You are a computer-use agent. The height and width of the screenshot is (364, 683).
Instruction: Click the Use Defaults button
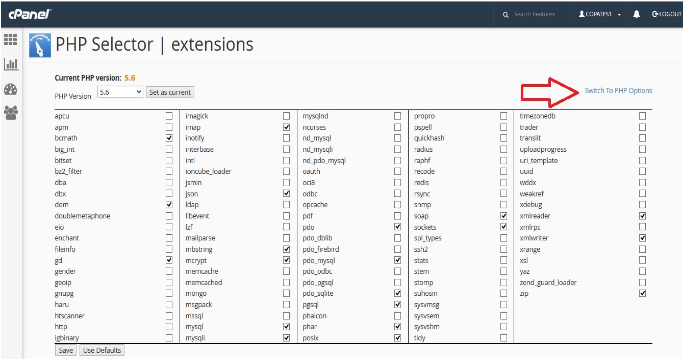tap(102, 350)
